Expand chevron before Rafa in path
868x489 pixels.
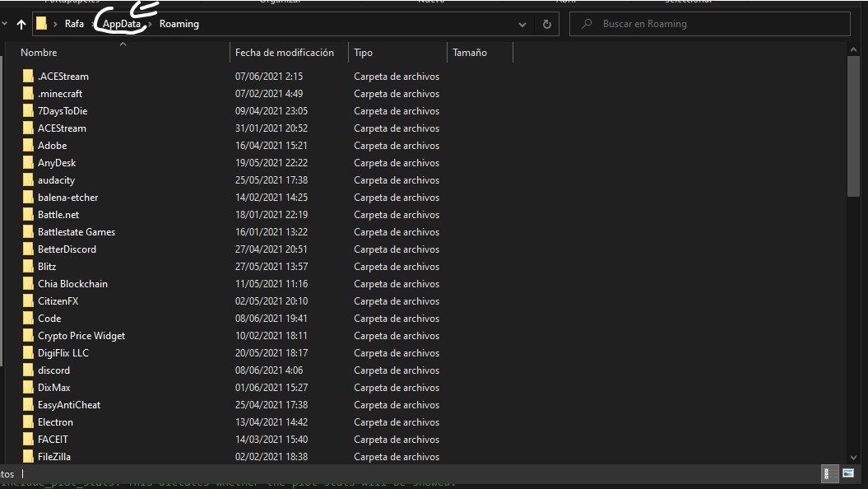55,25
